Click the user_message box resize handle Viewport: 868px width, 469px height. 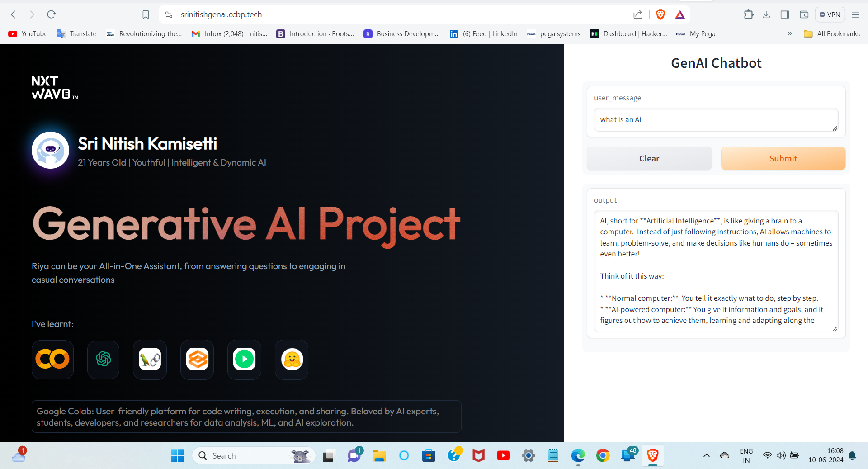pos(835,128)
